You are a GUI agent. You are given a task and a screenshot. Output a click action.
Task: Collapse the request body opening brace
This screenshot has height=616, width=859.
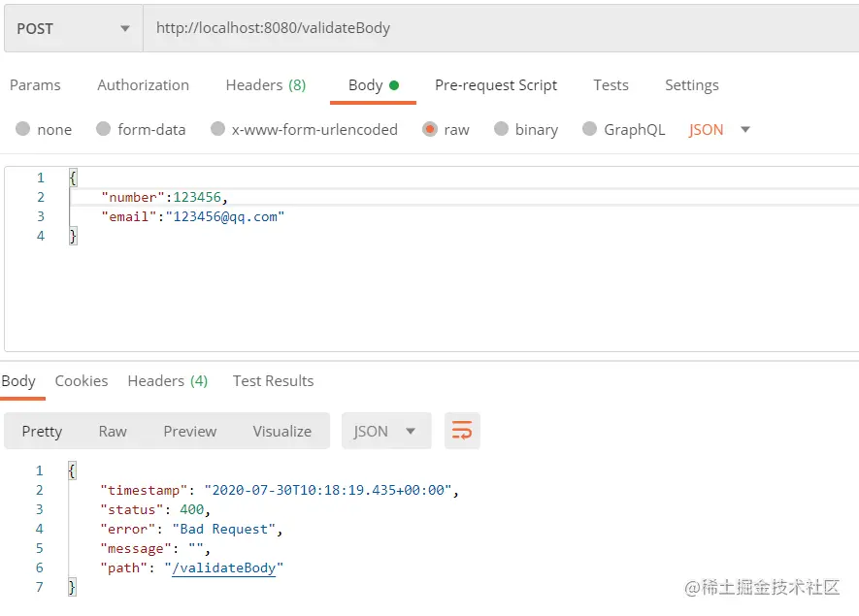coord(73,178)
